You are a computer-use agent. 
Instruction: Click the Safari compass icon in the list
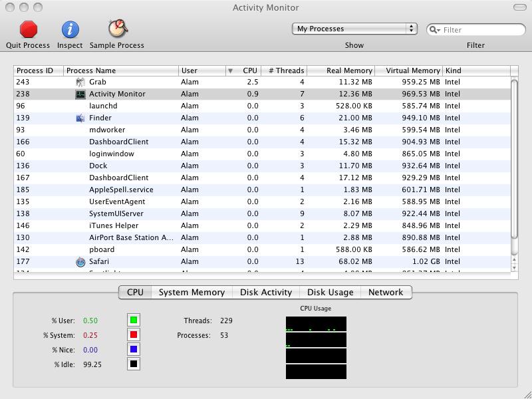80,261
